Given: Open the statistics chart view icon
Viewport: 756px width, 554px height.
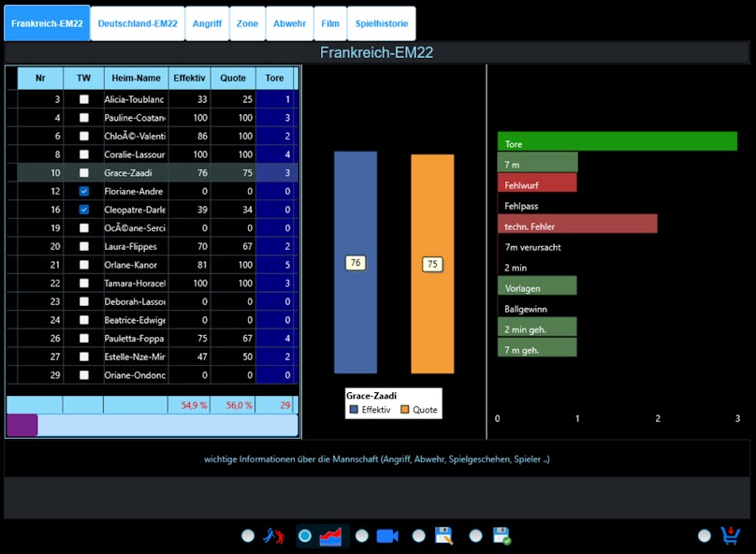Looking at the screenshot, I should point(329,535).
